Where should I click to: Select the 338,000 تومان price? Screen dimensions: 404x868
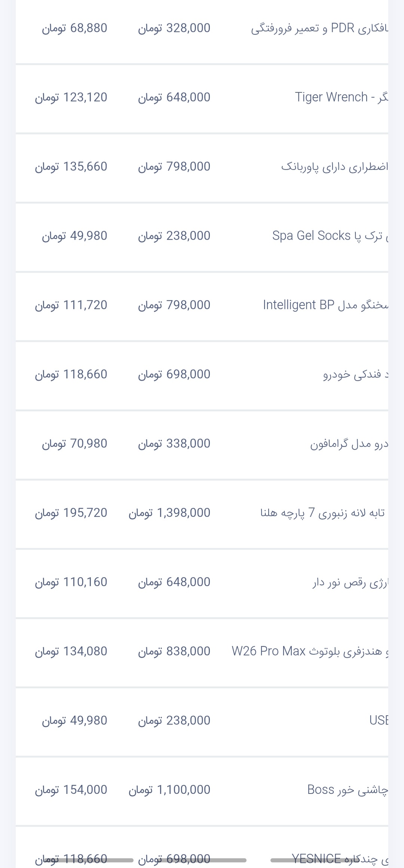pos(174,444)
